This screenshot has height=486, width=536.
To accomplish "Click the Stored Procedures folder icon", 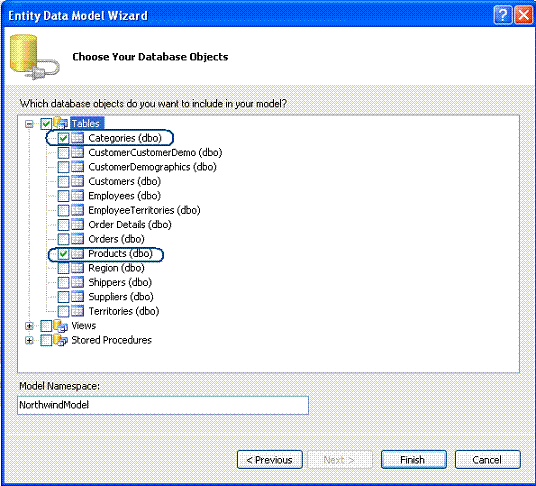I will 61,340.
